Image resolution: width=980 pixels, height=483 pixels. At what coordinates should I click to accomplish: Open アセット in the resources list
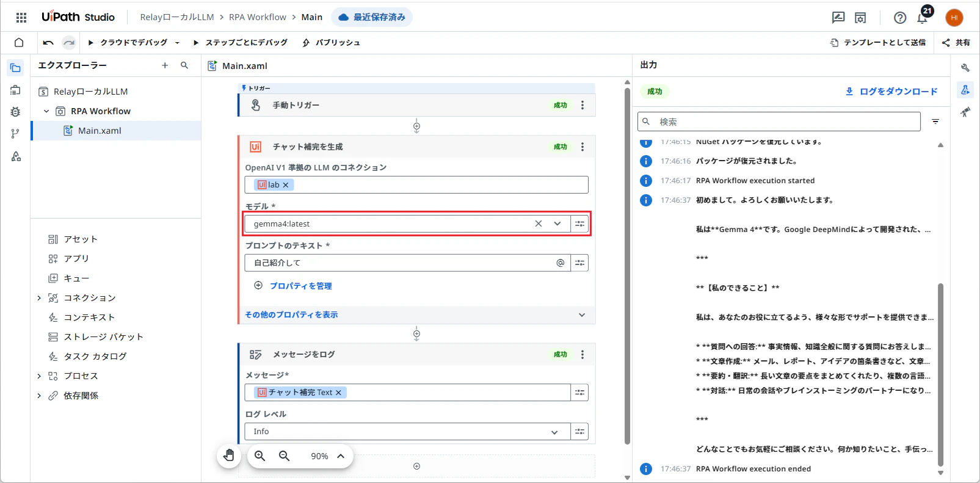tap(81, 239)
